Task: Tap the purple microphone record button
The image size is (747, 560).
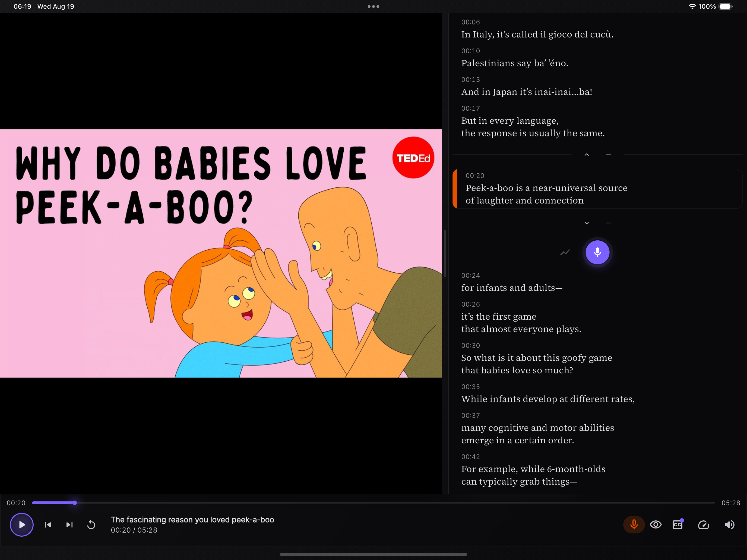Action: pos(597,252)
